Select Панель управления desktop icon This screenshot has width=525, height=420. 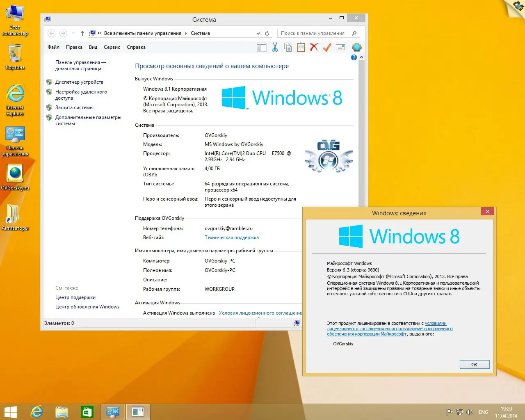pos(15,141)
